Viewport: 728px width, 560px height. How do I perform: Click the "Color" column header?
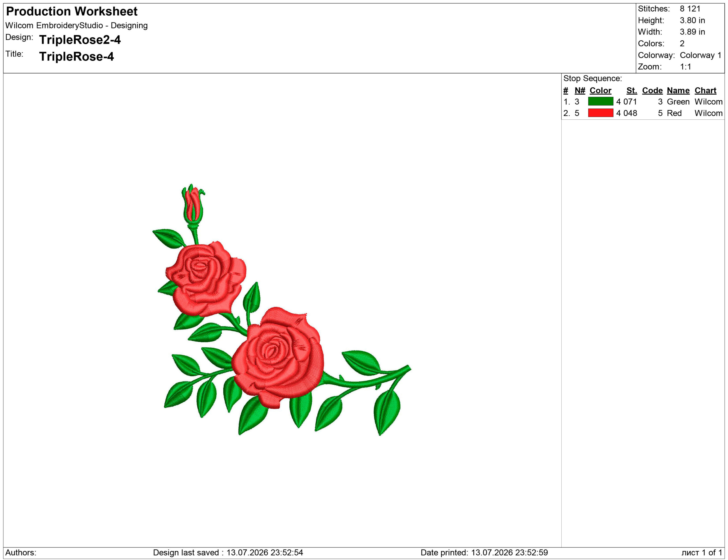(600, 90)
